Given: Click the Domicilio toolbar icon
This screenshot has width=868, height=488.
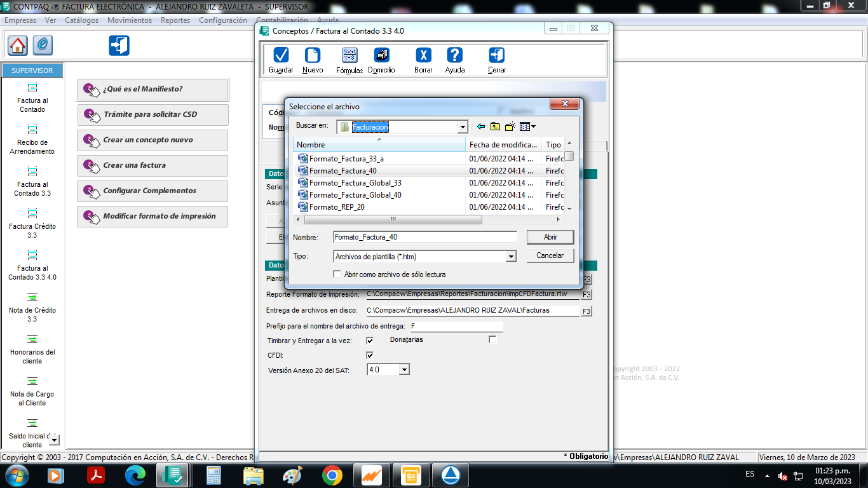Looking at the screenshot, I should tap(381, 55).
